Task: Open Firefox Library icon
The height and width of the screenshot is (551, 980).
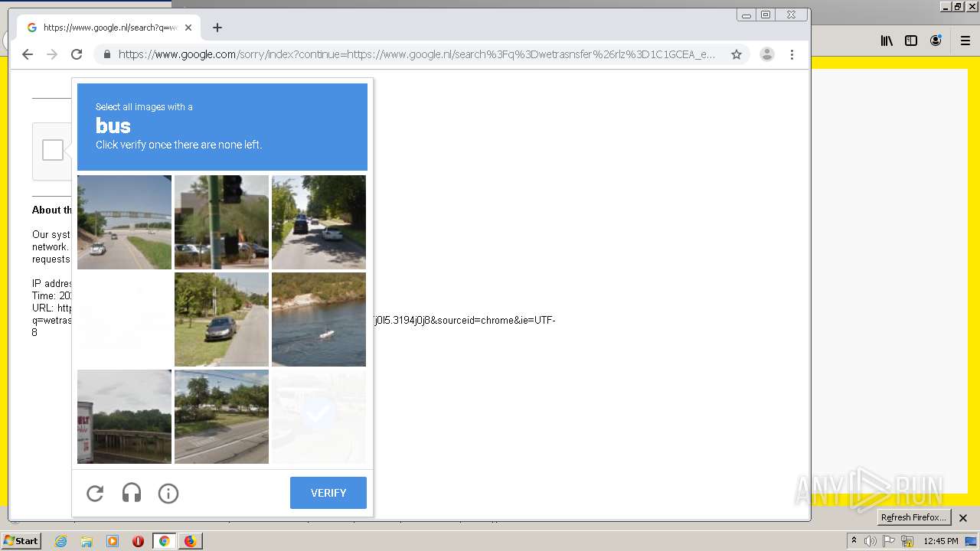Action: tap(887, 41)
